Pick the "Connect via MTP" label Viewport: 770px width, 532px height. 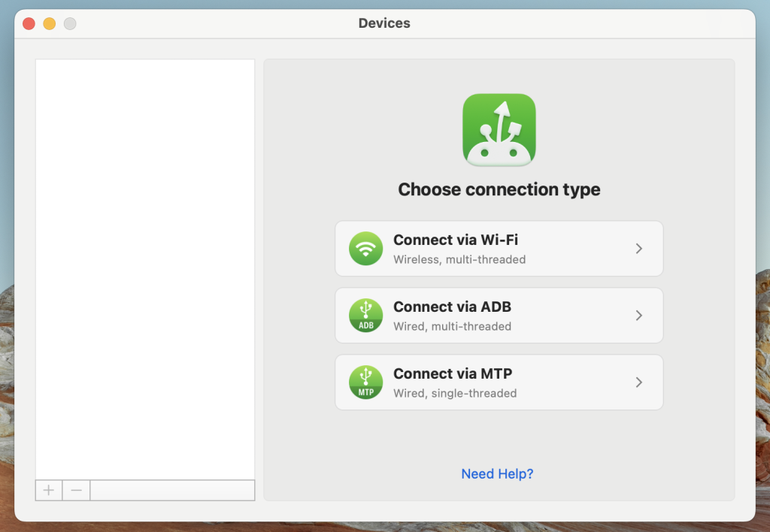(453, 374)
